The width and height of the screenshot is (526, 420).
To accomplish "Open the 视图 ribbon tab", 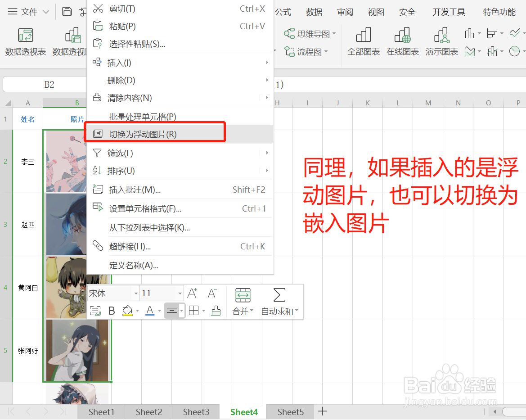I will (376, 12).
